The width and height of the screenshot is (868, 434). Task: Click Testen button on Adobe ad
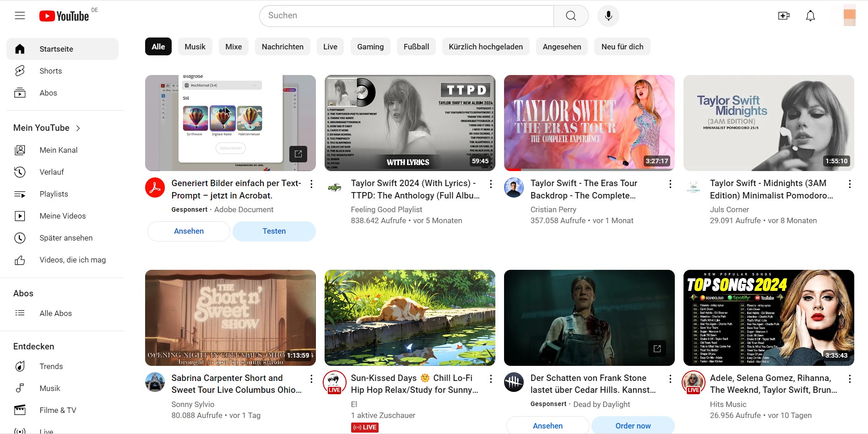(x=274, y=231)
